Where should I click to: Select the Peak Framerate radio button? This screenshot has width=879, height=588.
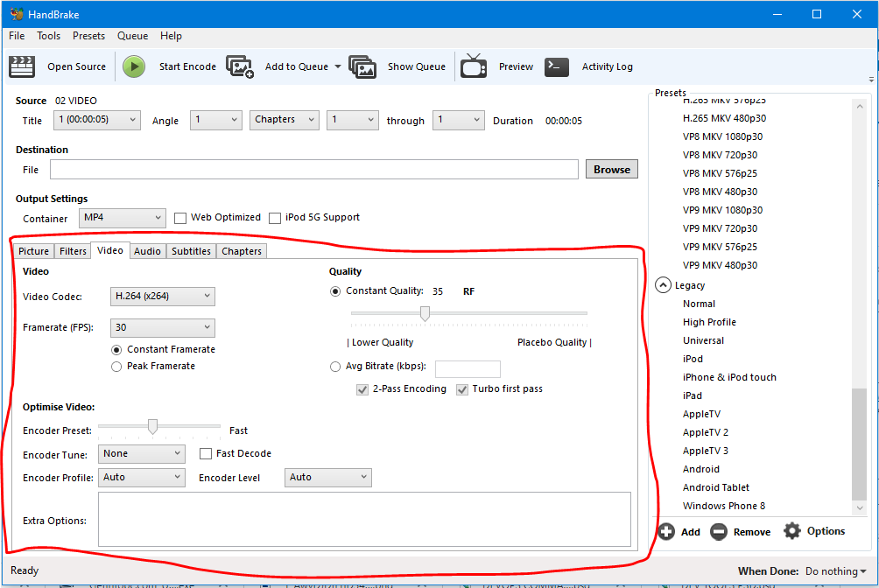pyautogui.click(x=116, y=367)
